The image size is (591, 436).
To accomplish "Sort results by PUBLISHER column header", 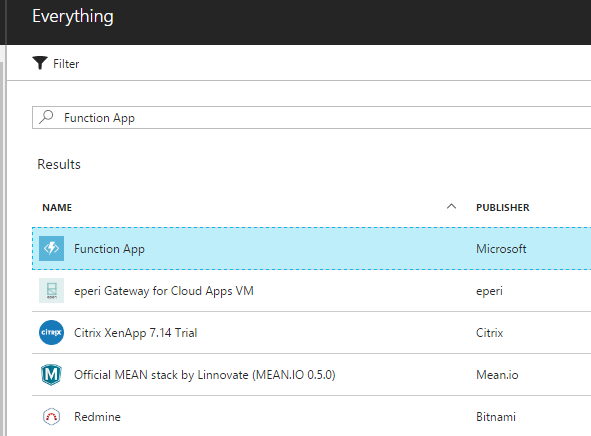I will 503,208.
